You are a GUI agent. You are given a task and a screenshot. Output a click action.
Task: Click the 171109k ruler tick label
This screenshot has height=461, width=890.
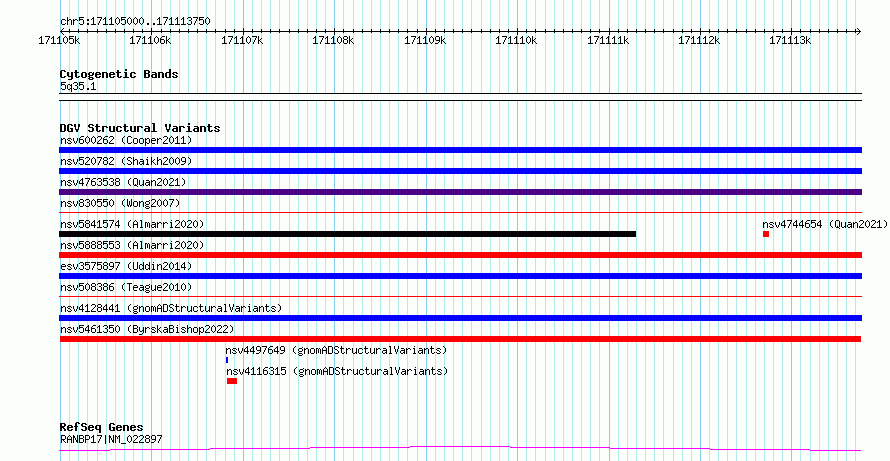coord(425,40)
